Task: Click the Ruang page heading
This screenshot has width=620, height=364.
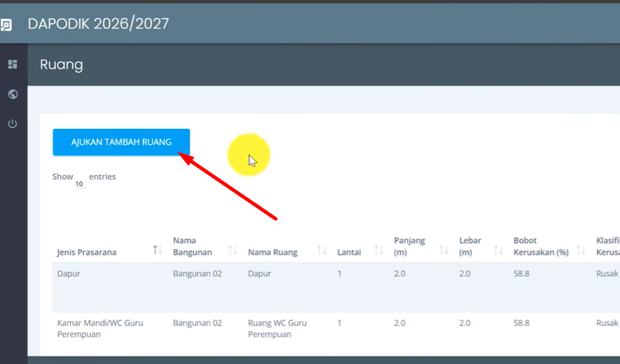Action: coord(61,64)
